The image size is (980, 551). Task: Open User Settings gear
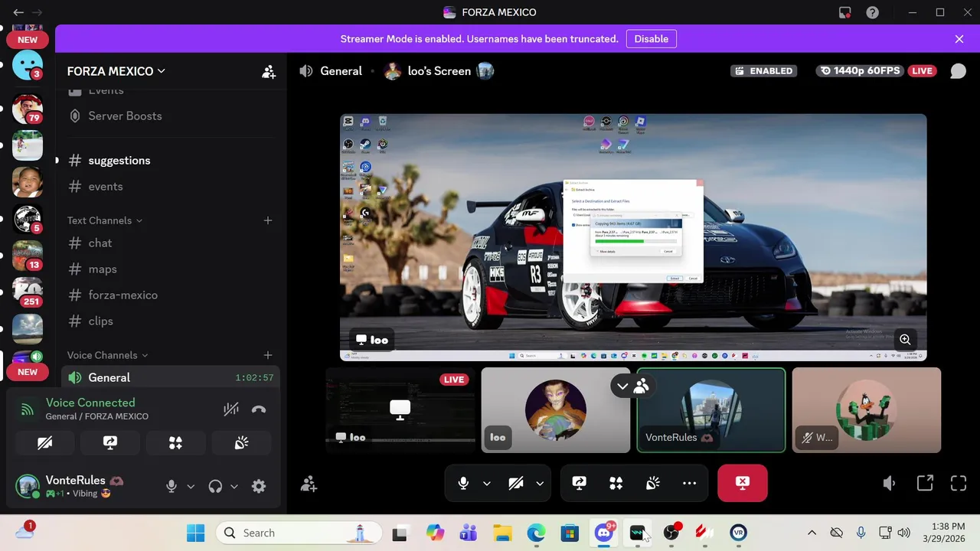[x=259, y=487]
